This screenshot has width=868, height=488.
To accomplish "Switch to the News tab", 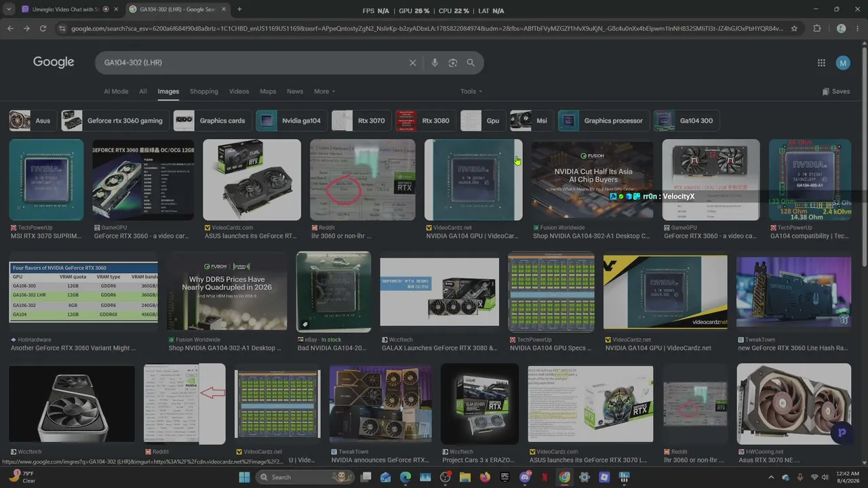I will [x=295, y=91].
